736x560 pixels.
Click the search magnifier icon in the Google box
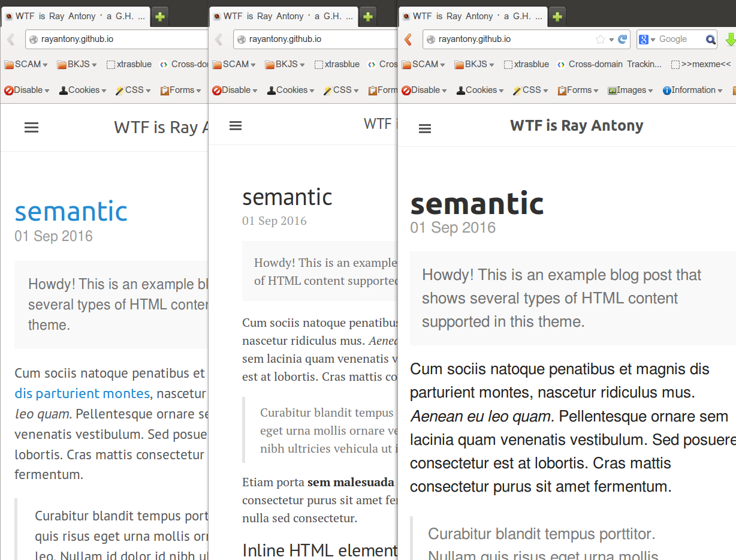point(710,40)
